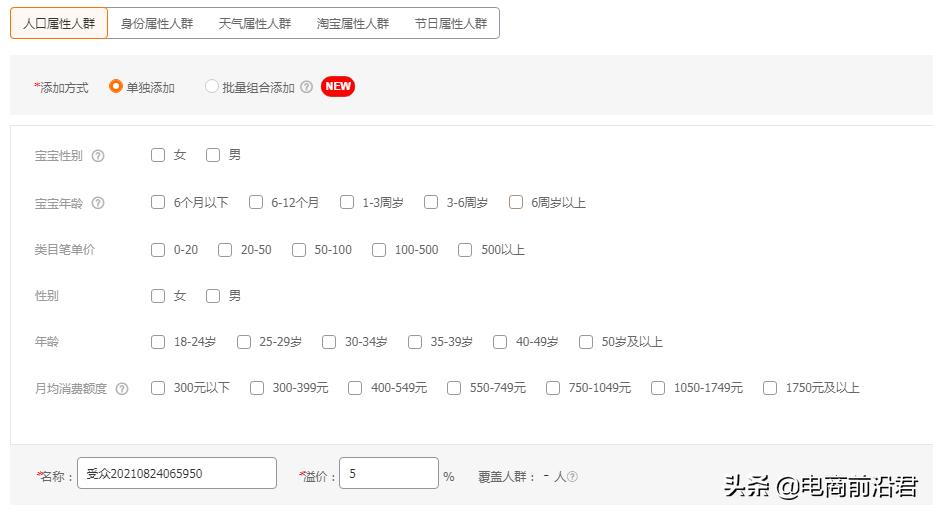933x513 pixels.
Task: Check 500以上 类目笔单价 option
Action: click(465, 250)
